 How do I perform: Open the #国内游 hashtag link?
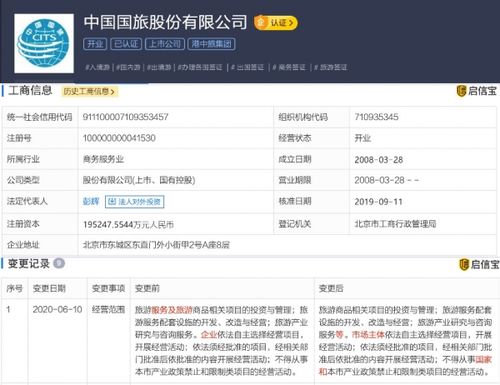tap(128, 67)
